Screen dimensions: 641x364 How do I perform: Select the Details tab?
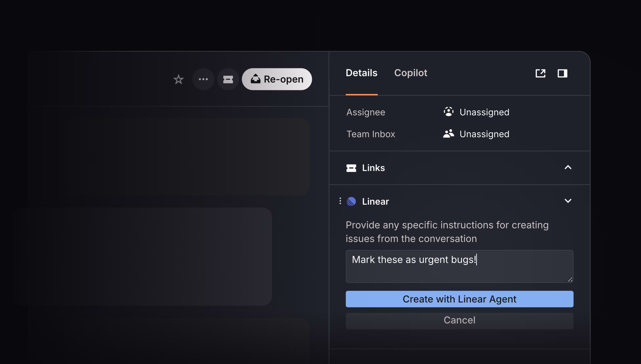tap(361, 73)
